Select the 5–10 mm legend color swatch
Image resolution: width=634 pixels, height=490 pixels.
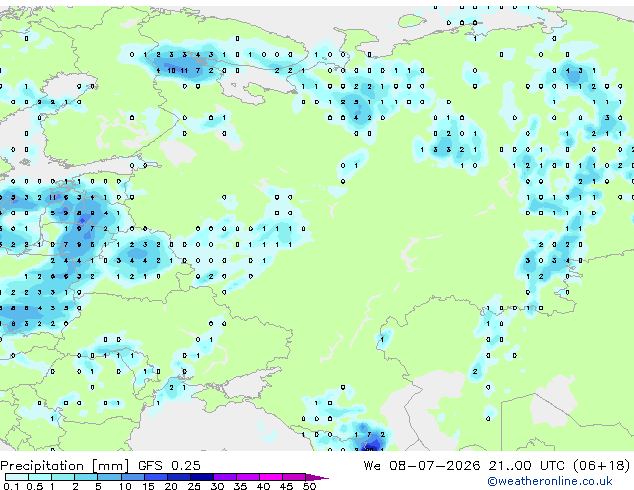[x=109, y=477]
